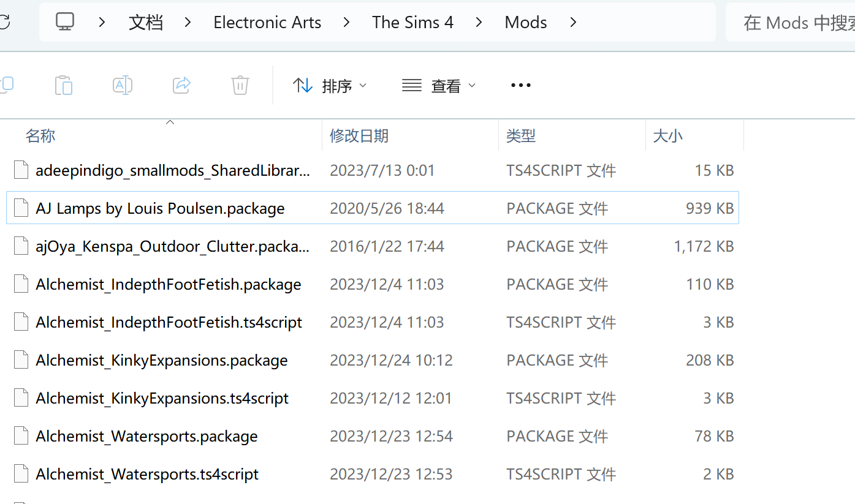
Task: Click the file icon beside AJ Lamps package
Action: point(21,208)
